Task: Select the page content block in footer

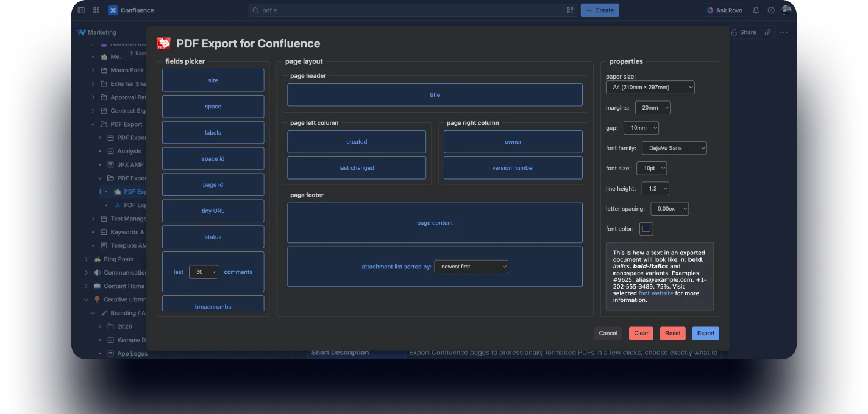Action: tap(435, 223)
